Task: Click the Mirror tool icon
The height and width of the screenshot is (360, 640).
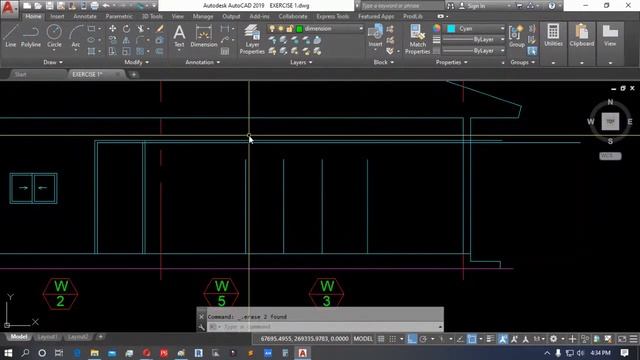Action: 127,40
